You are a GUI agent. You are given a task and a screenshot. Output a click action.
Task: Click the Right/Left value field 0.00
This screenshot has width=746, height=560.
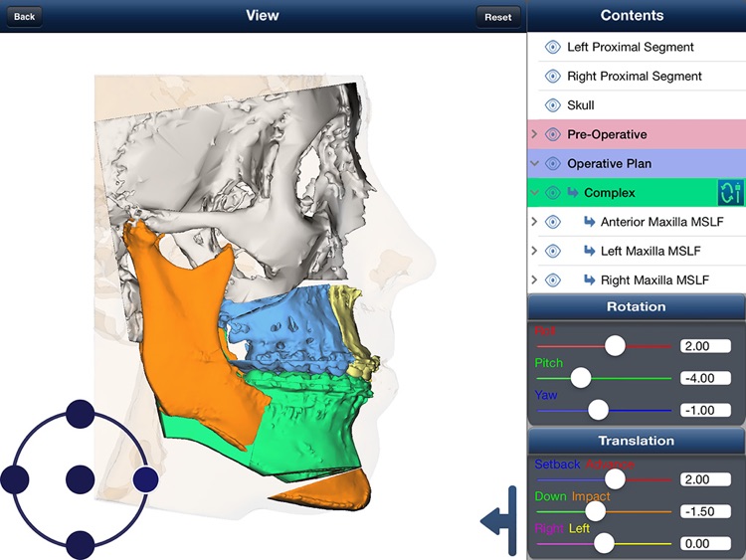[705, 543]
